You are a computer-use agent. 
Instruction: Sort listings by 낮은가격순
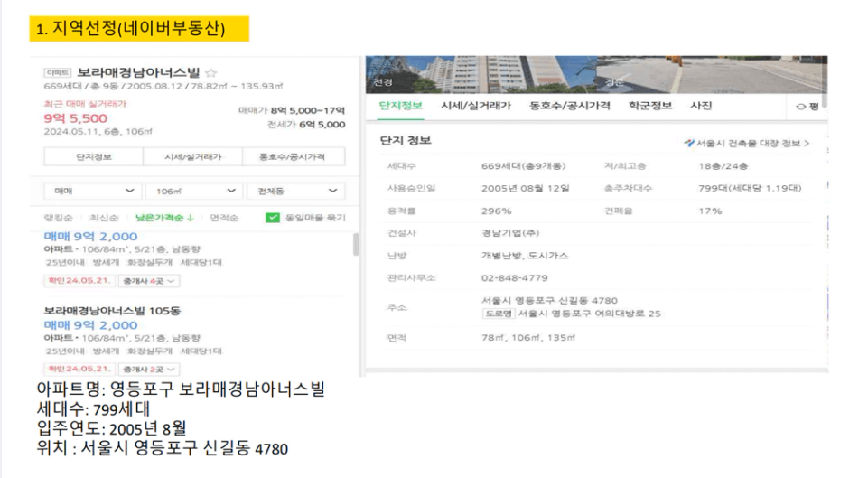163,218
